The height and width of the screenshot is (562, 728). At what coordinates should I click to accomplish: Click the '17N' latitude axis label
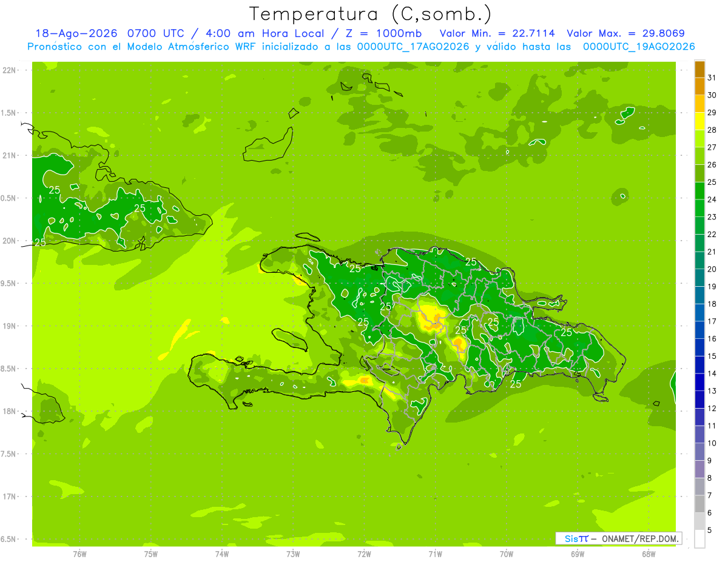[x=9, y=497]
